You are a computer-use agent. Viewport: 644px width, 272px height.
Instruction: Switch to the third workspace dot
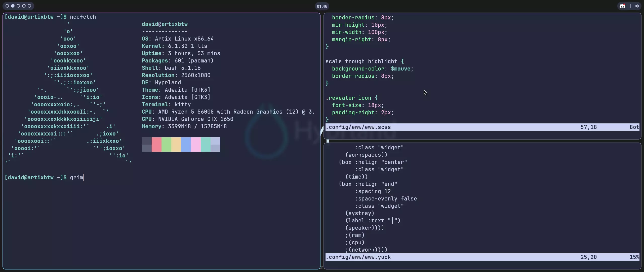[x=18, y=6]
